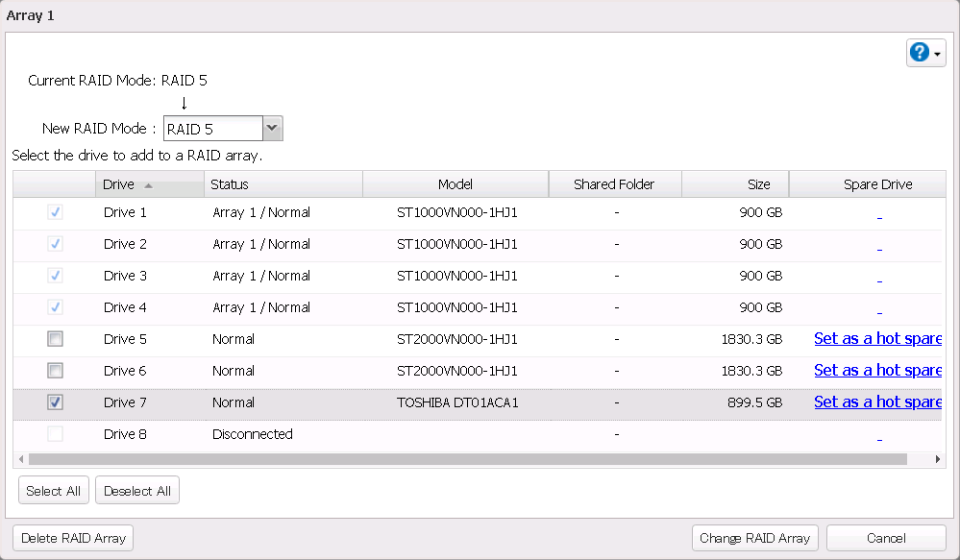This screenshot has width=960, height=560.
Task: Sort by the Status column header
Action: [x=231, y=184]
